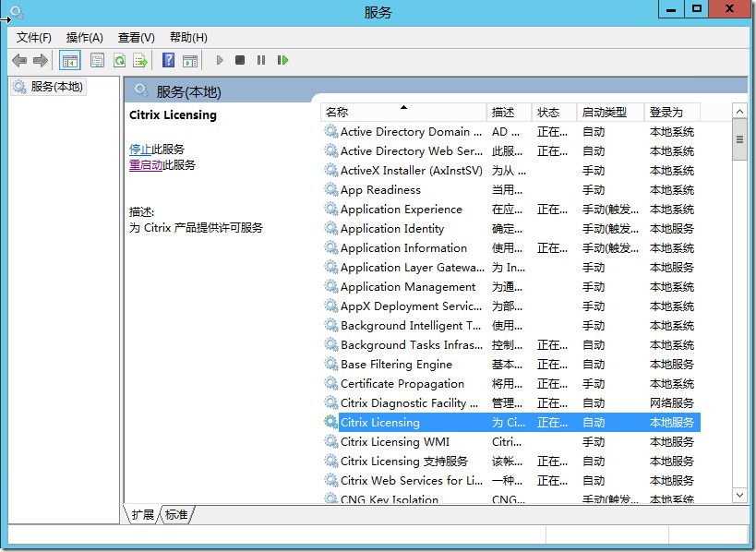Select the CNG Key Isolation service name

coord(390,498)
